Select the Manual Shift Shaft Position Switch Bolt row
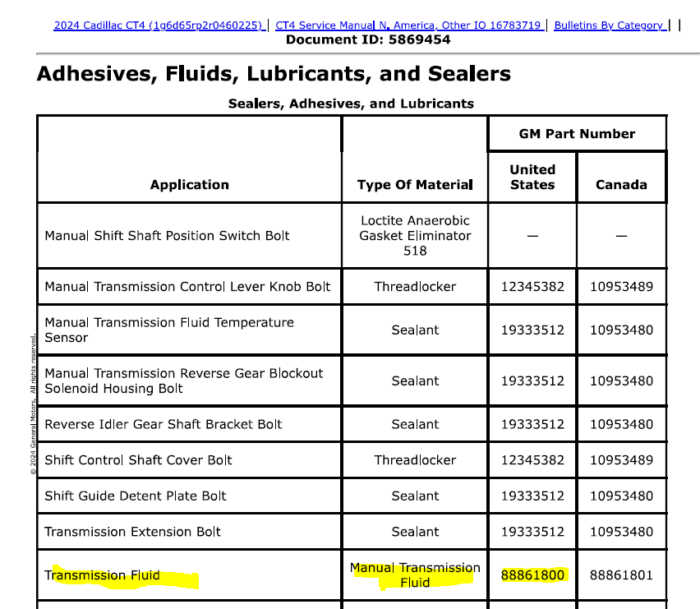 [x=167, y=236]
